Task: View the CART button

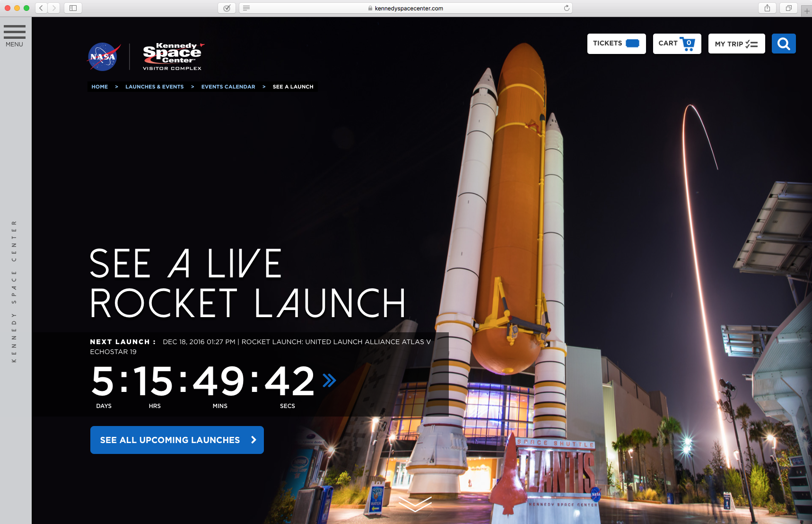Action: tap(677, 44)
